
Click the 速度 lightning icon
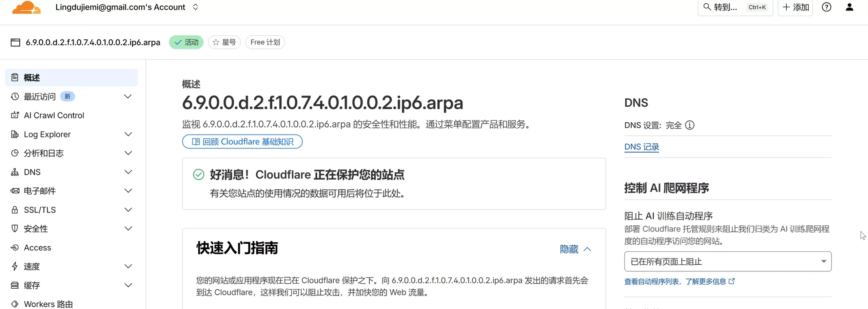click(x=15, y=266)
